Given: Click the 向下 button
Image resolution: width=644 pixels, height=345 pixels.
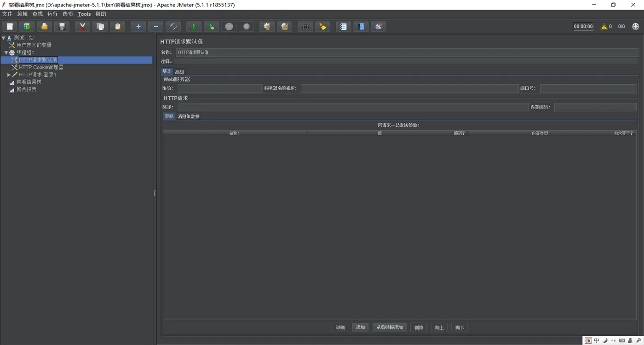Looking at the screenshot, I should pos(460,328).
